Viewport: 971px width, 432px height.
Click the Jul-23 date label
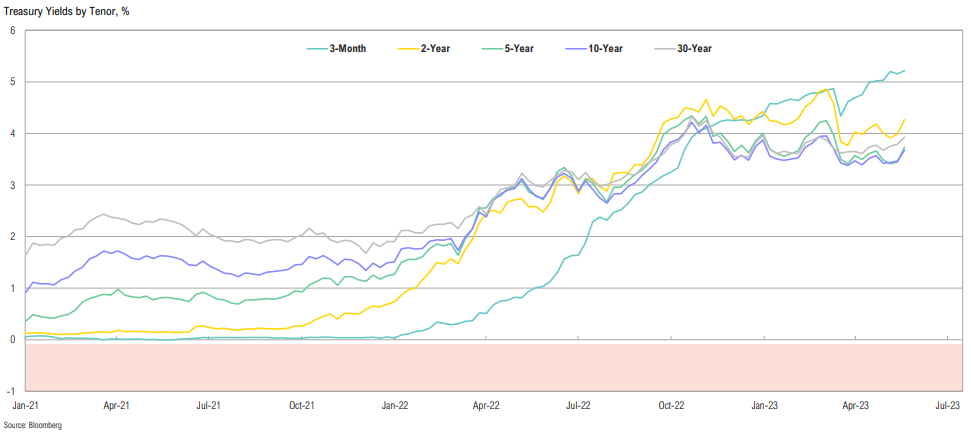948,406
